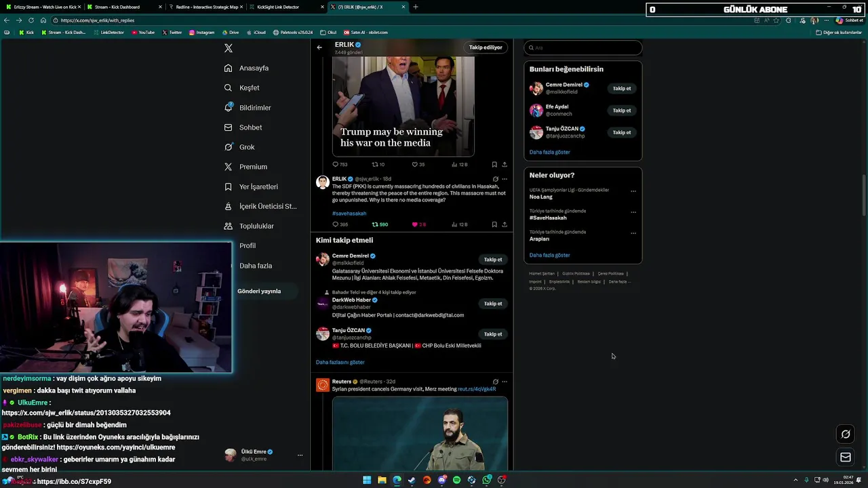Reload the page with refresh icon
The height and width of the screenshot is (488, 868).
click(31, 20)
